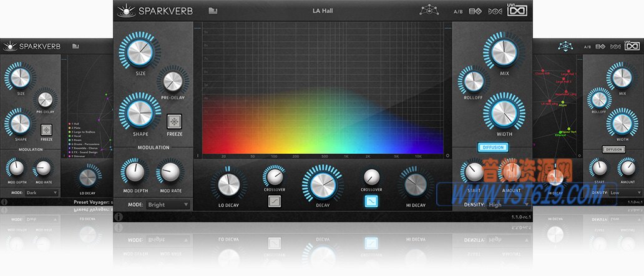Toggle FREEZE button in left window
This screenshot has width=644, height=276.
tap(46, 130)
